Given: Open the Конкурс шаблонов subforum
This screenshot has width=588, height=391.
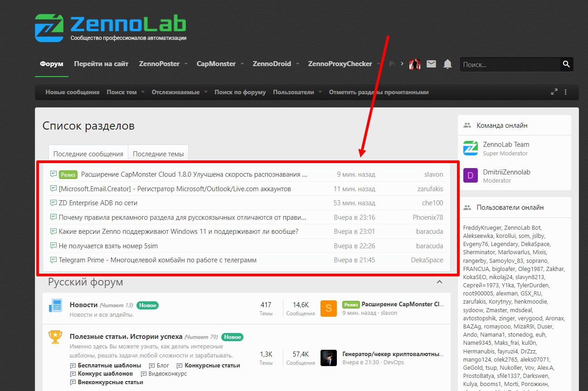Looking at the screenshot, I should (x=106, y=374).
